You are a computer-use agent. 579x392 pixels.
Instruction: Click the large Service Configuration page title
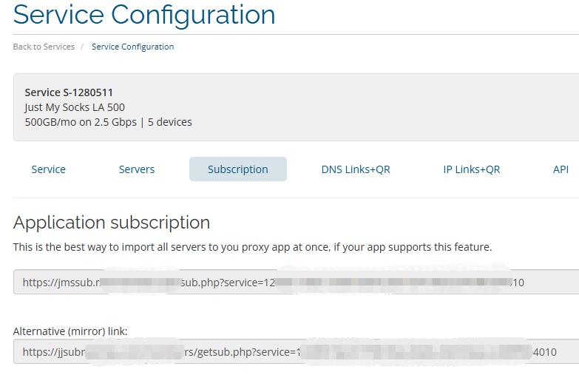[x=144, y=15]
